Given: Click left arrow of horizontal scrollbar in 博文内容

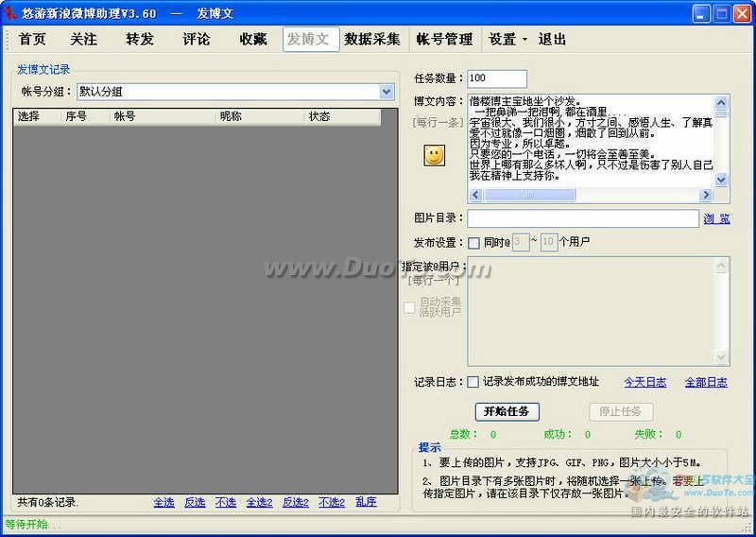Looking at the screenshot, I should tap(475, 195).
